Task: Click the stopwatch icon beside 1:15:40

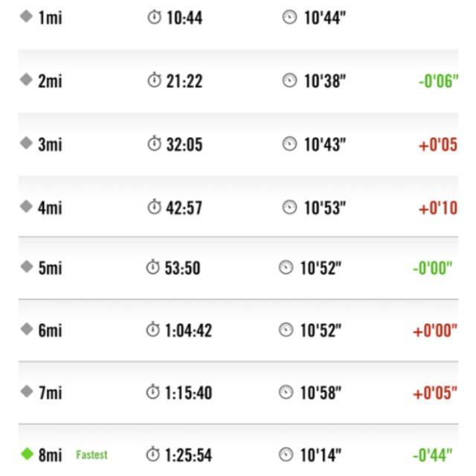Action: click(x=153, y=391)
